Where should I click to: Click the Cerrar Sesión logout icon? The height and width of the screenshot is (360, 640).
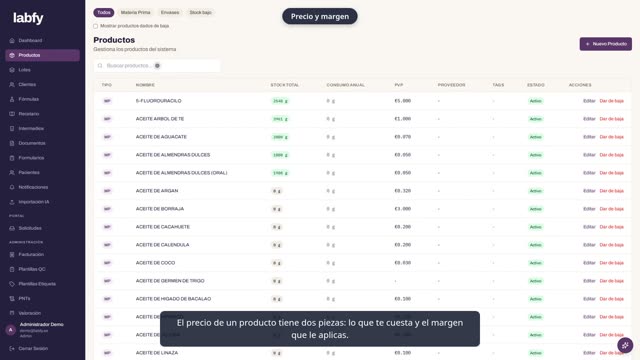(x=12, y=349)
